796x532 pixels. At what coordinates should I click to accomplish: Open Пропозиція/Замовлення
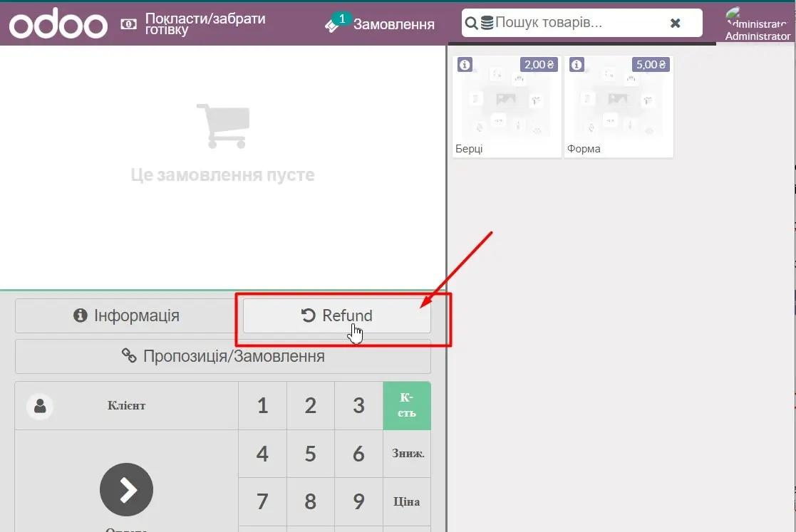[222, 356]
